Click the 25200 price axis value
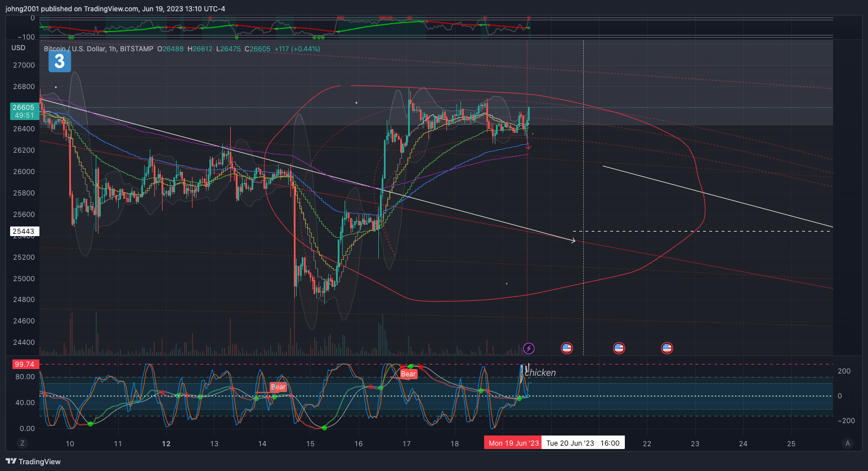868x471 pixels. [24, 257]
